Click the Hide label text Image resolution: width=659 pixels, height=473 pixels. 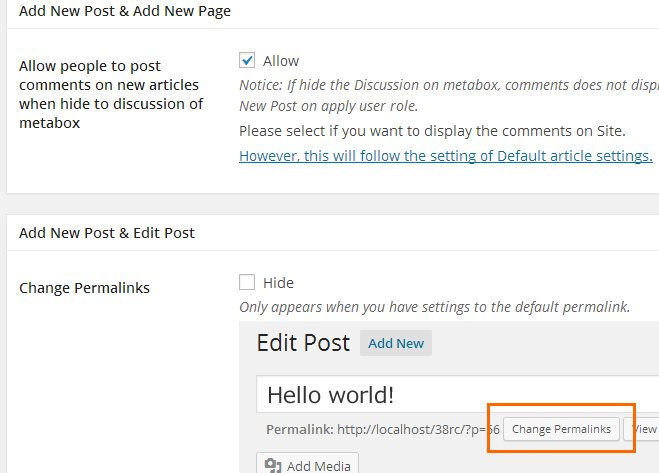click(x=278, y=283)
